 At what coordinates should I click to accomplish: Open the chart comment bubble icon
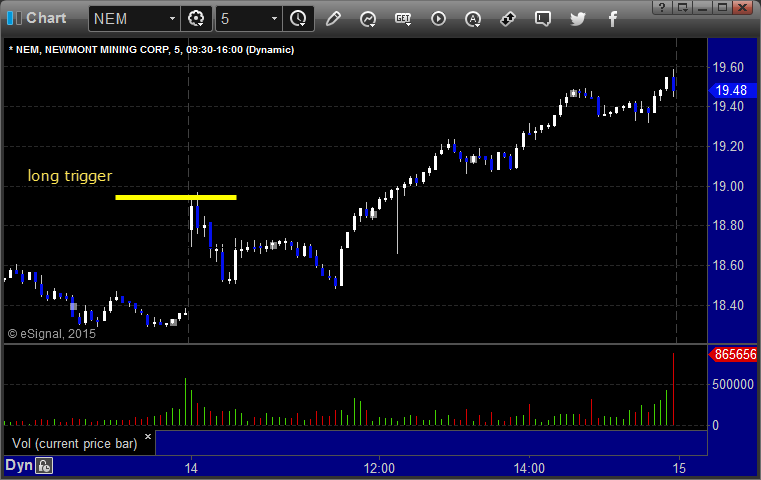pos(543,19)
